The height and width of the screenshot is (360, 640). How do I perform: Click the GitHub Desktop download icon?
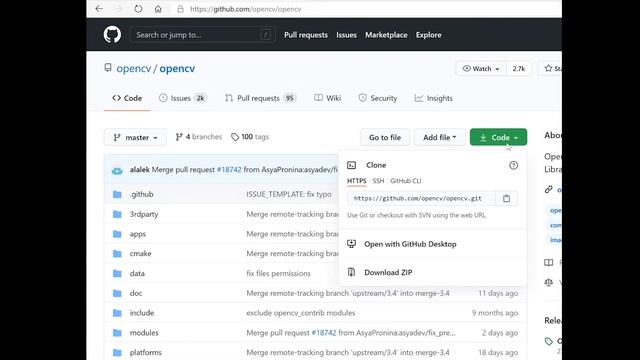pos(351,244)
